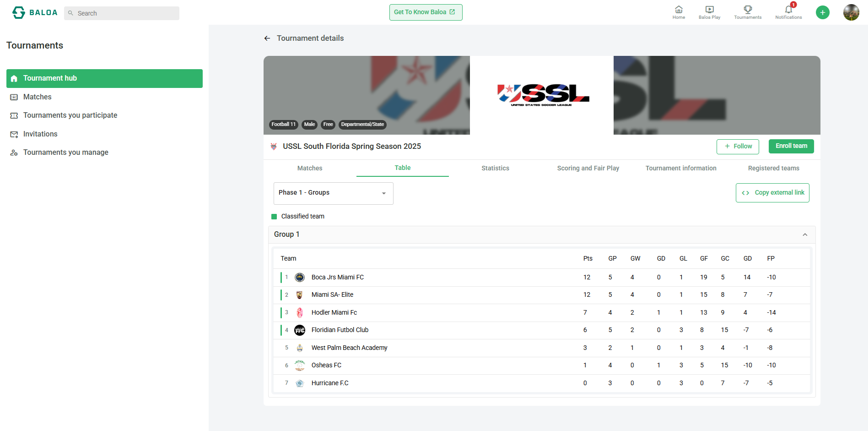This screenshot has width=868, height=431.
Task: Click Get To Know Baloa button
Action: point(426,12)
